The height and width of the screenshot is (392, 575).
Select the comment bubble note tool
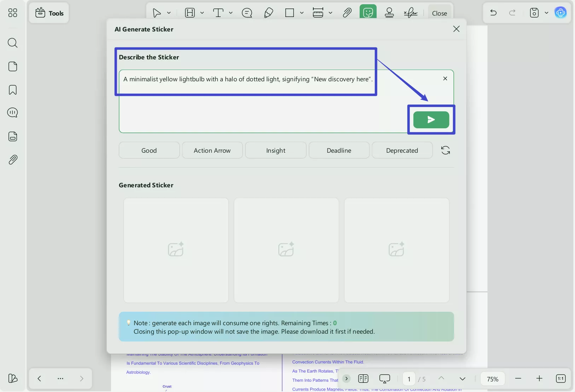[x=247, y=13]
